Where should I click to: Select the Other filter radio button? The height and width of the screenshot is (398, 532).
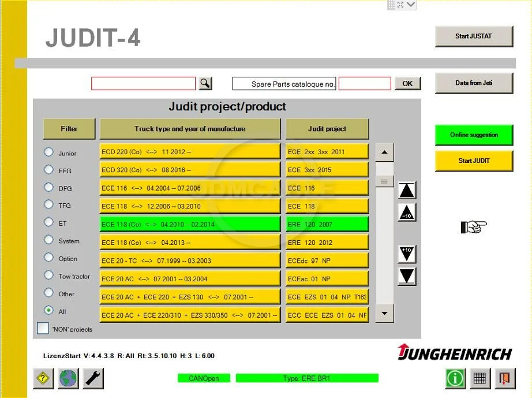pos(49,292)
